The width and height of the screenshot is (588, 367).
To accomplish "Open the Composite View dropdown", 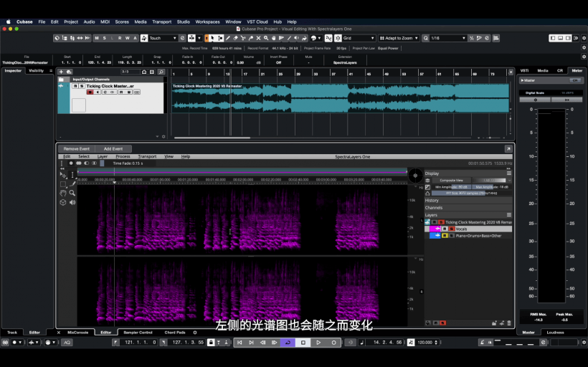I will pos(452,181).
